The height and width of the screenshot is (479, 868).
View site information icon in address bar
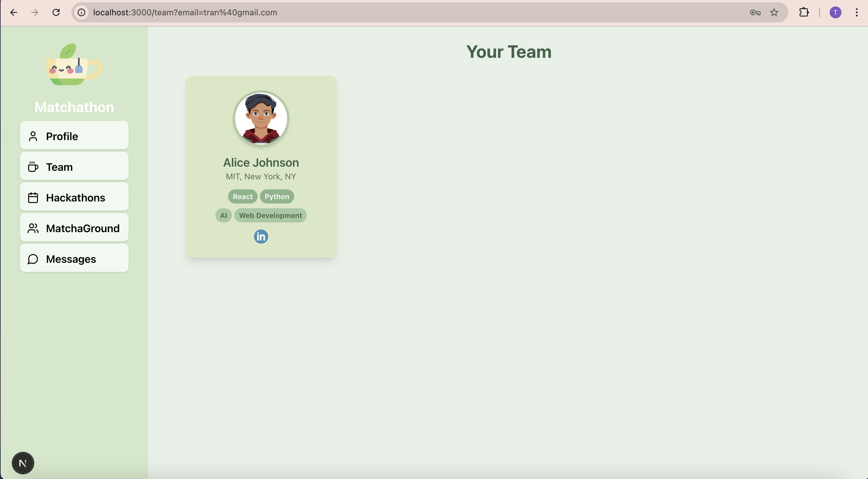81,12
